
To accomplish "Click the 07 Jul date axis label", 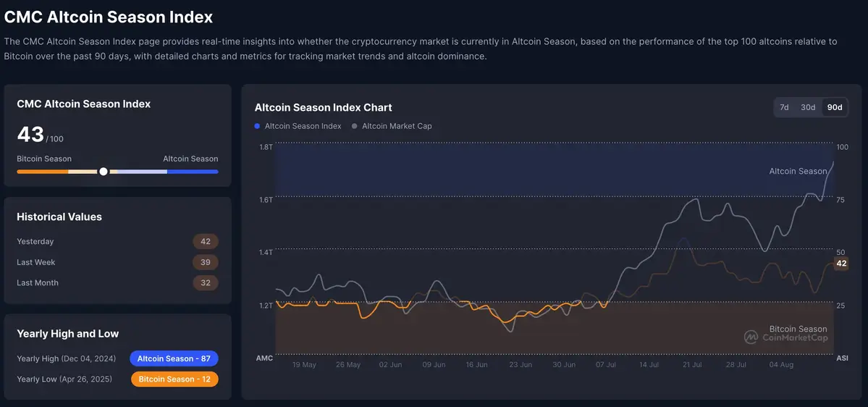I will pos(604,365).
